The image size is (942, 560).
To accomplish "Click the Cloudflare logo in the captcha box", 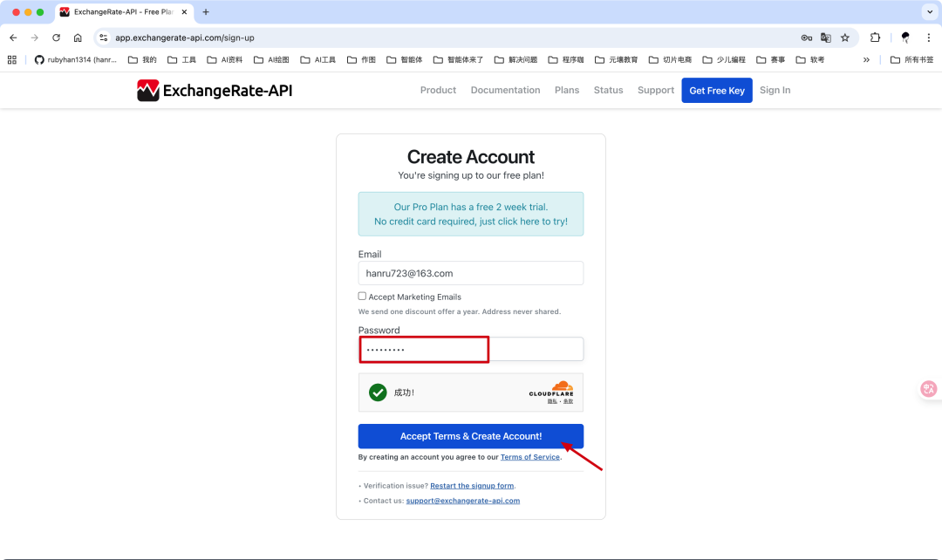I will coord(551,388).
